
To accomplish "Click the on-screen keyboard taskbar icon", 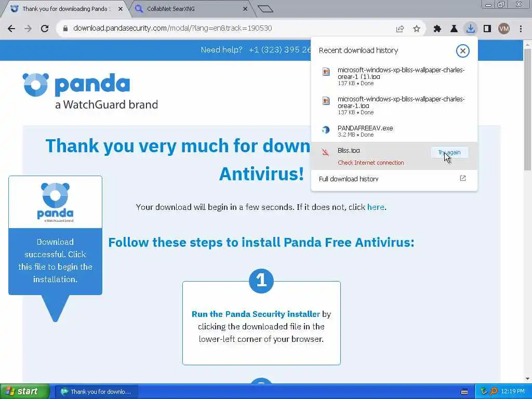I will (x=464, y=392).
